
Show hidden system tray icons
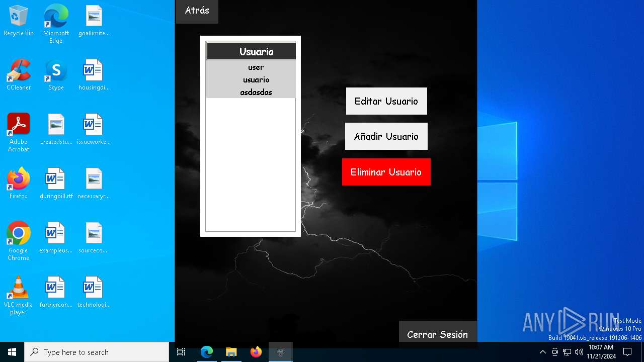[542, 352]
